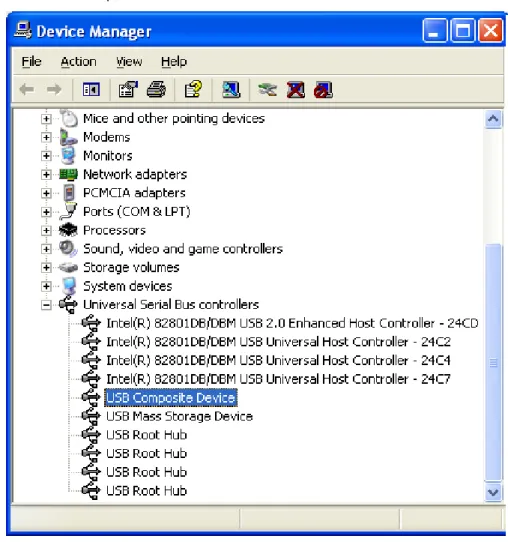The height and width of the screenshot is (542, 508).
Task: Click the Update Driver toolbar icon
Action: (267, 90)
